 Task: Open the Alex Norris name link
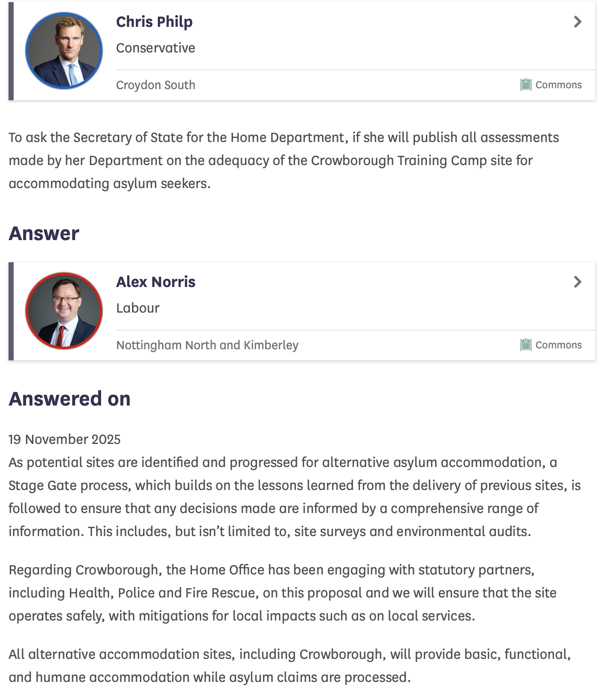(156, 282)
